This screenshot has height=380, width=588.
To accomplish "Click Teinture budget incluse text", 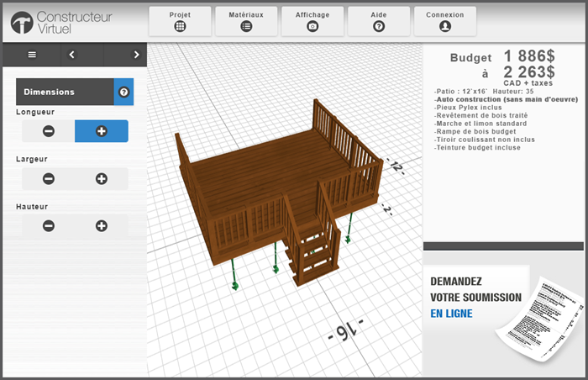I will tap(477, 148).
